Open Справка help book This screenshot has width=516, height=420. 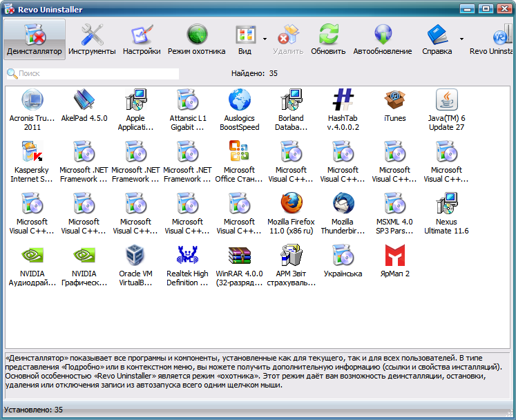click(437, 39)
